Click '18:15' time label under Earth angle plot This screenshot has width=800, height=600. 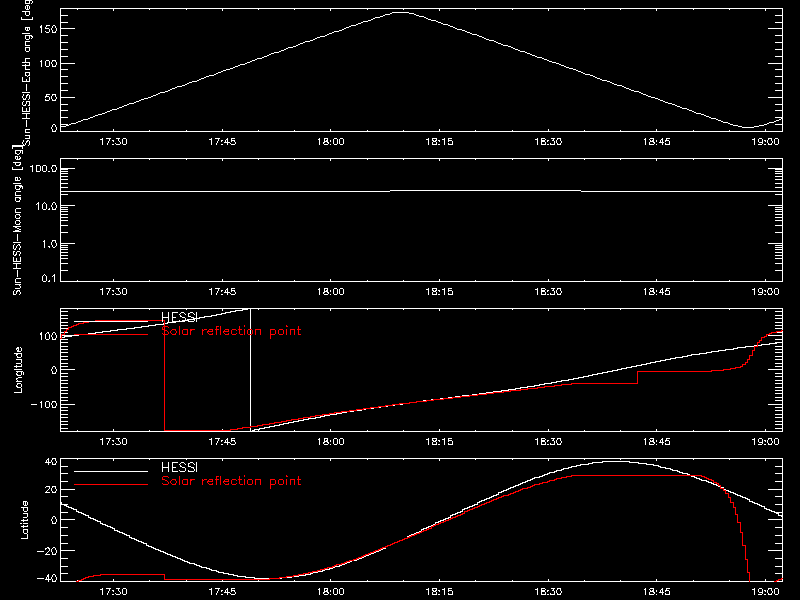[x=439, y=141]
